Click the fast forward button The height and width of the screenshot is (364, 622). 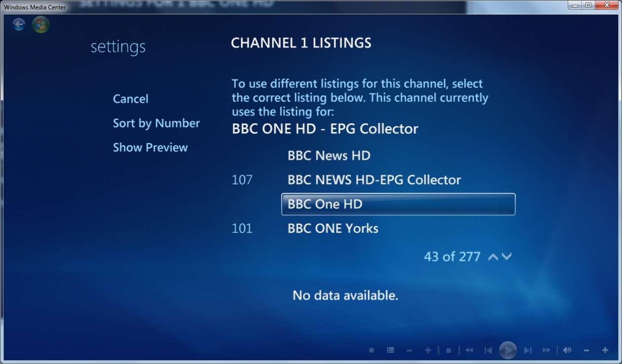coord(546,350)
